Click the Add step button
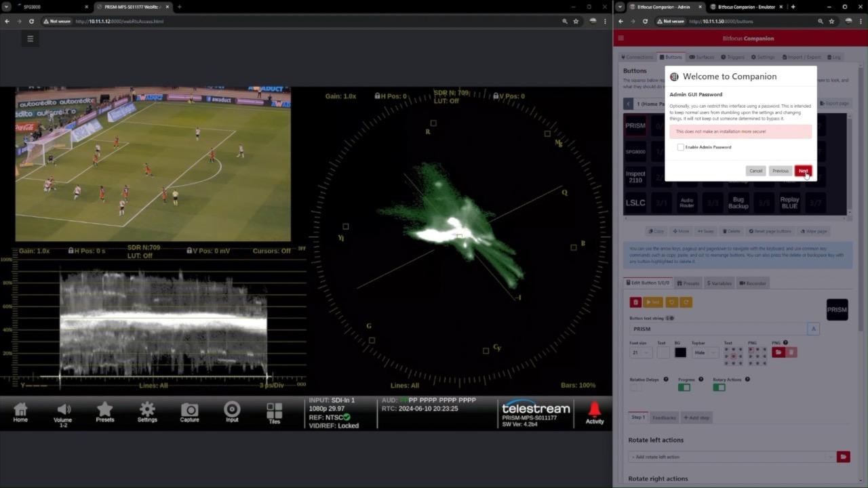Screen dimensions: 868x488 click(696, 418)
